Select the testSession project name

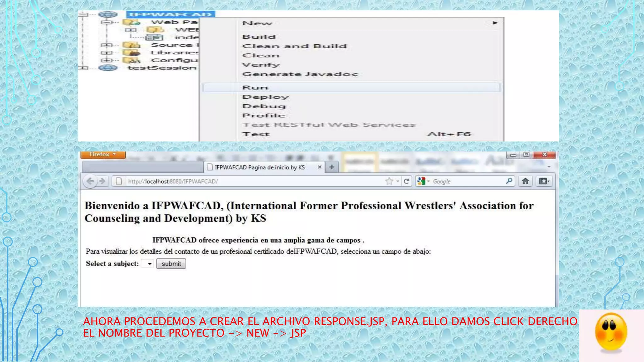pyautogui.click(x=162, y=68)
